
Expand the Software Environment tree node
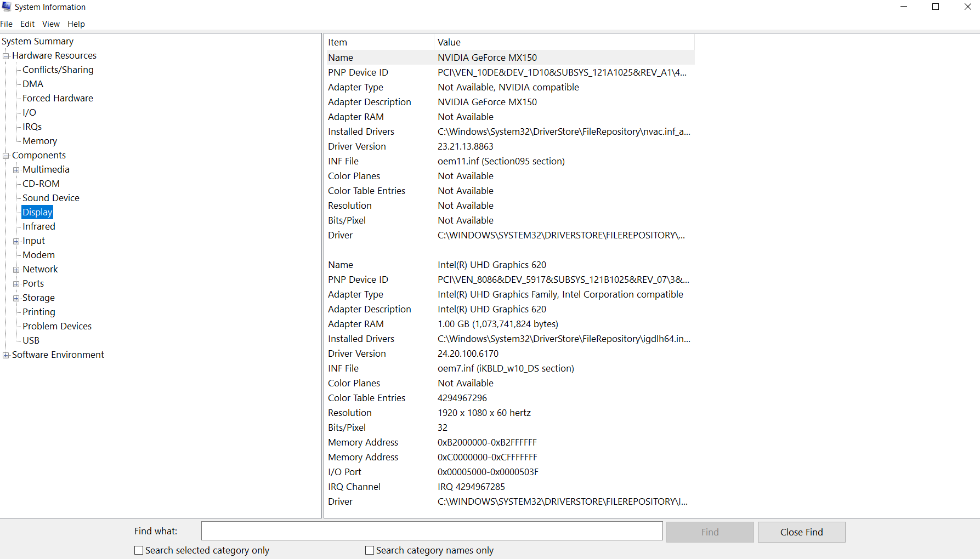(x=6, y=355)
